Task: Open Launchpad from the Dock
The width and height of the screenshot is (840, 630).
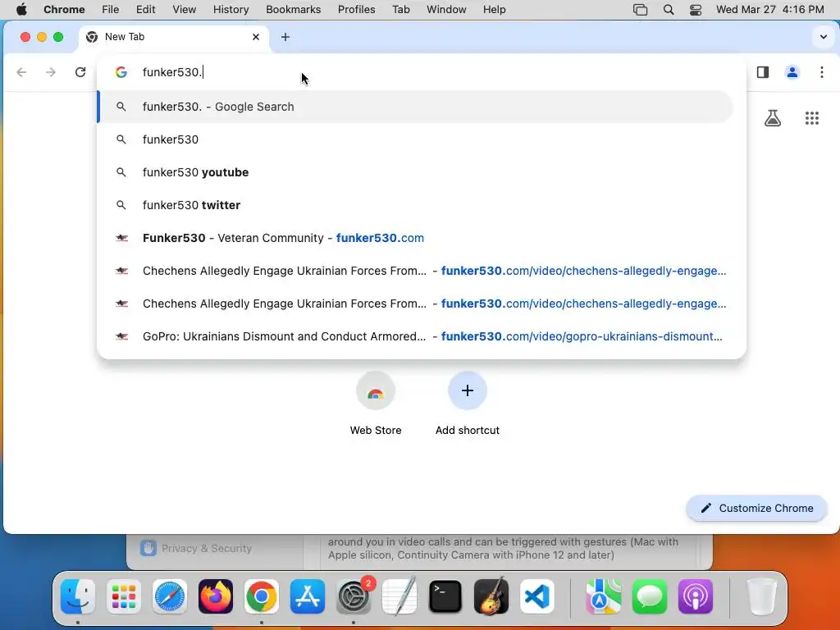Action: [x=124, y=596]
